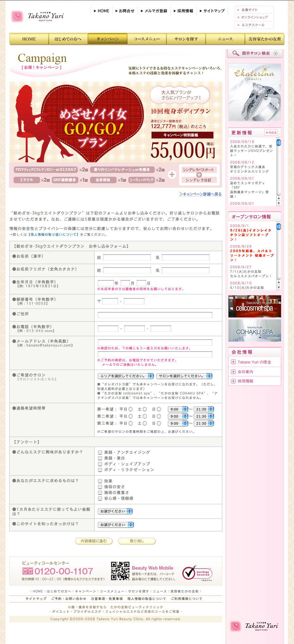The image size is (294, 644).
Task: Open the サロンを探す navigation tab
Action: 186,39
